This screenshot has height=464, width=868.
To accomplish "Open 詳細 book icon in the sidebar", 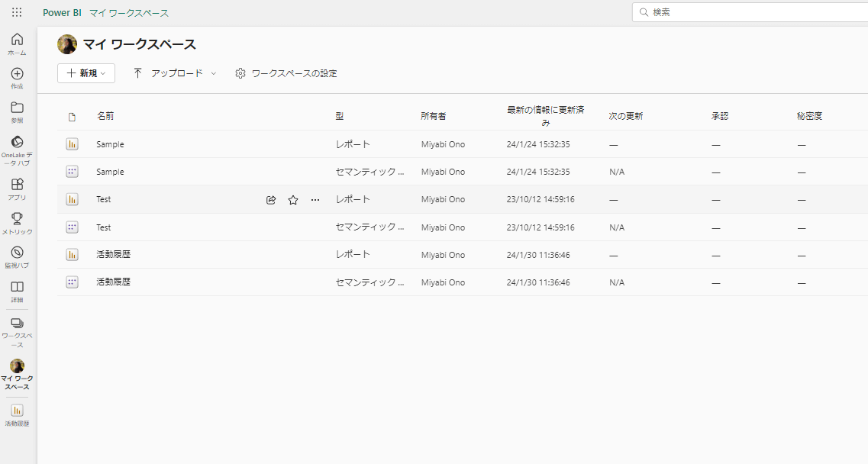I will tap(17, 292).
